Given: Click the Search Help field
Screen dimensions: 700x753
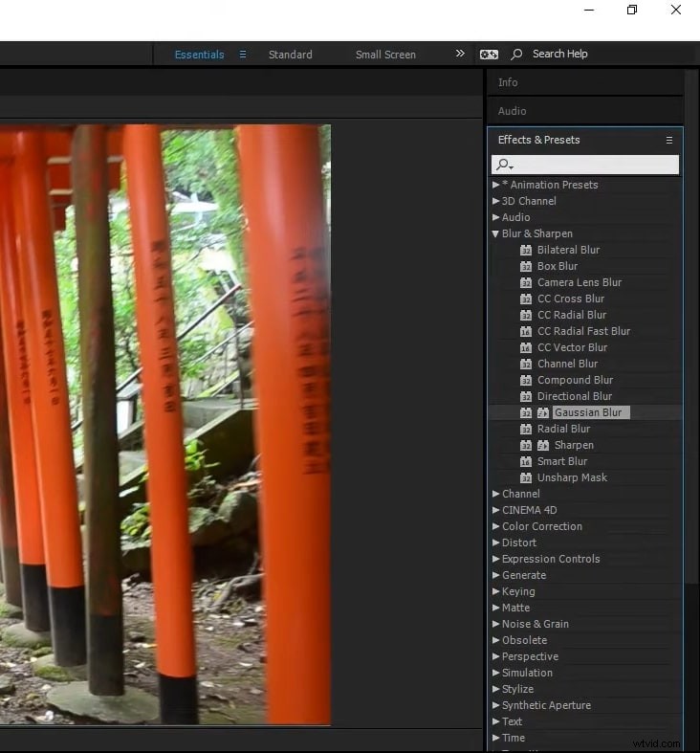Looking at the screenshot, I should coord(559,55).
